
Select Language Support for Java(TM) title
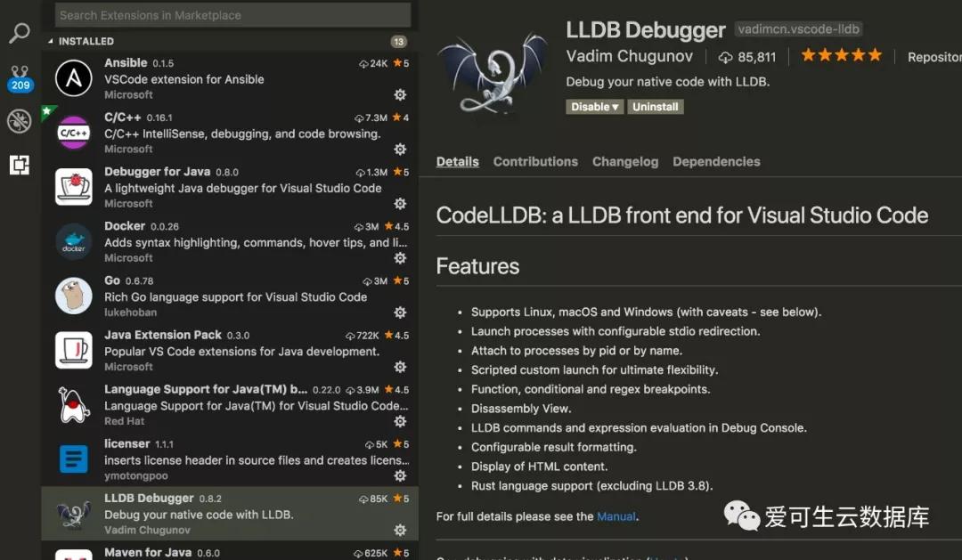(206, 389)
